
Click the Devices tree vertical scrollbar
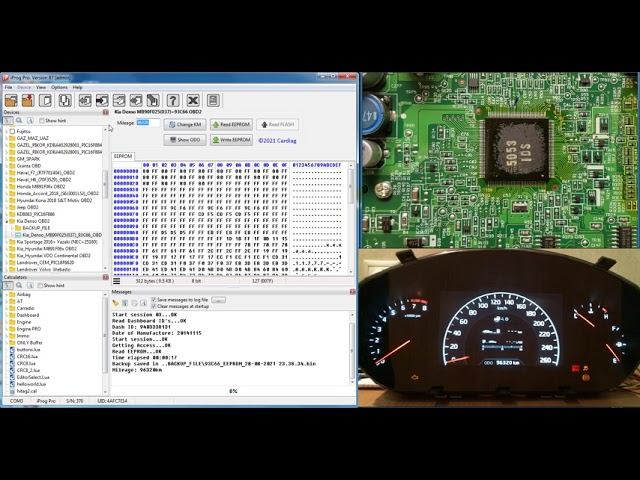105,198
